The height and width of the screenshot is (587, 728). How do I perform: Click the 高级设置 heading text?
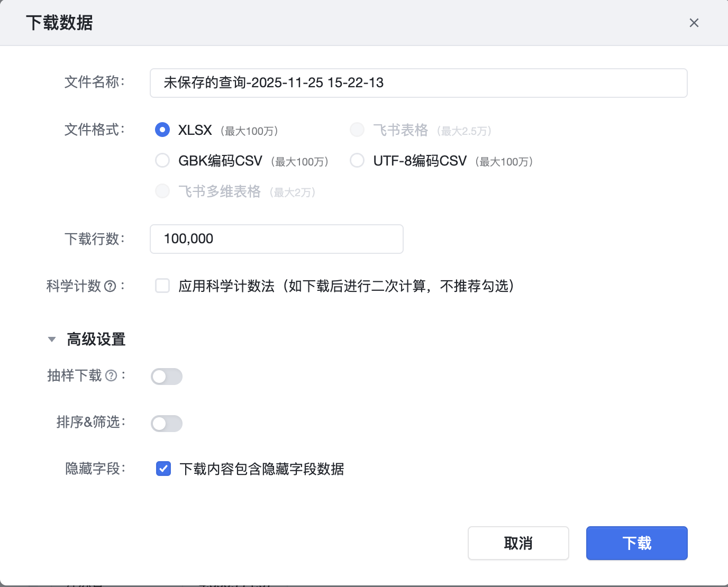click(96, 340)
